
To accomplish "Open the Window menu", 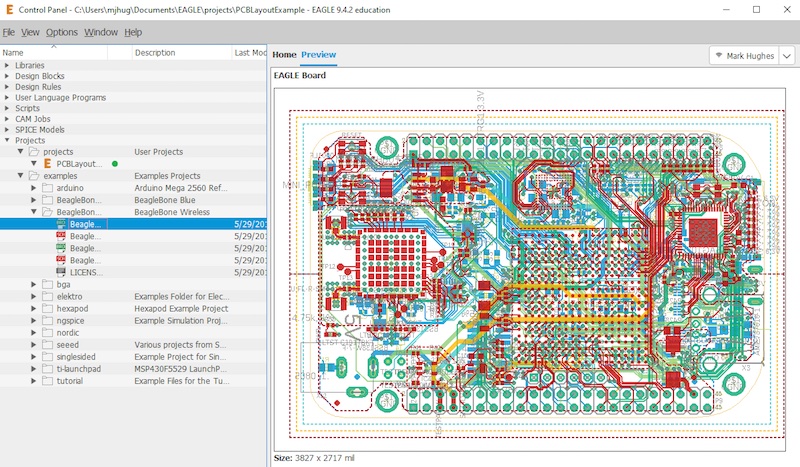I will tap(101, 32).
